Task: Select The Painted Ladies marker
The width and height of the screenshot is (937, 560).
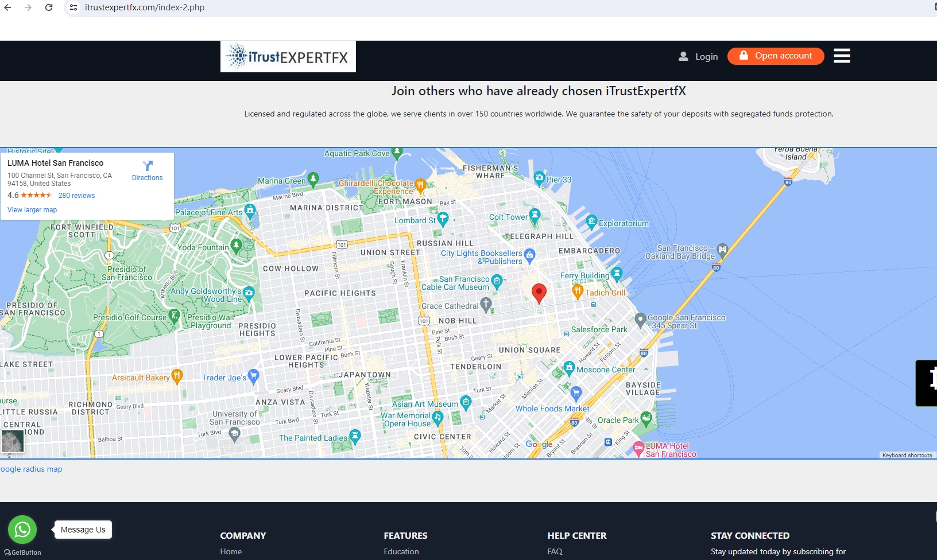Action: (355, 436)
